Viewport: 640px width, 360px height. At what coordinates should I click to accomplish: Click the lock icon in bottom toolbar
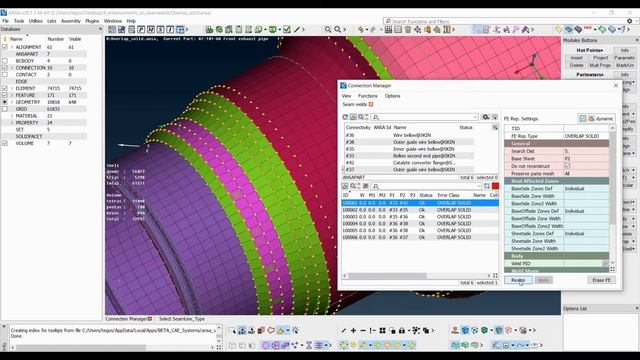(x=402, y=331)
